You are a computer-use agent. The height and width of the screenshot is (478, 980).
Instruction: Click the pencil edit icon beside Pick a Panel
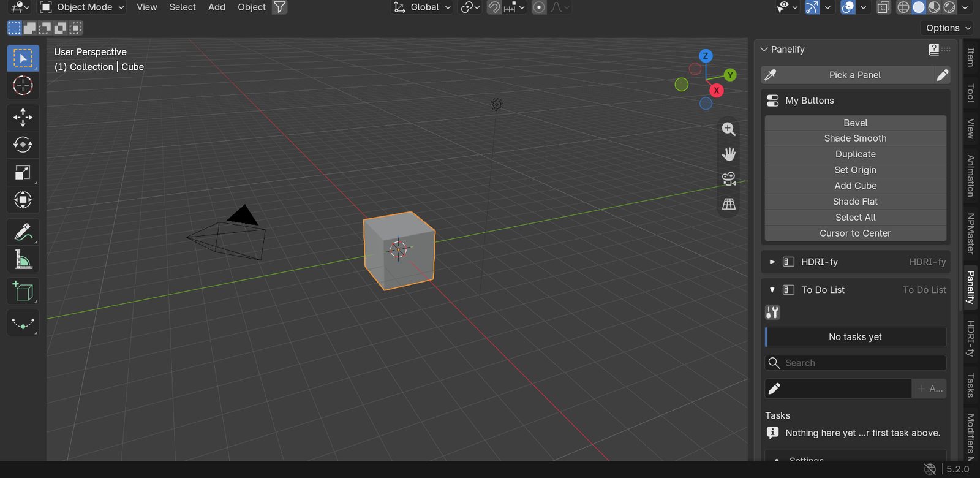pos(943,75)
